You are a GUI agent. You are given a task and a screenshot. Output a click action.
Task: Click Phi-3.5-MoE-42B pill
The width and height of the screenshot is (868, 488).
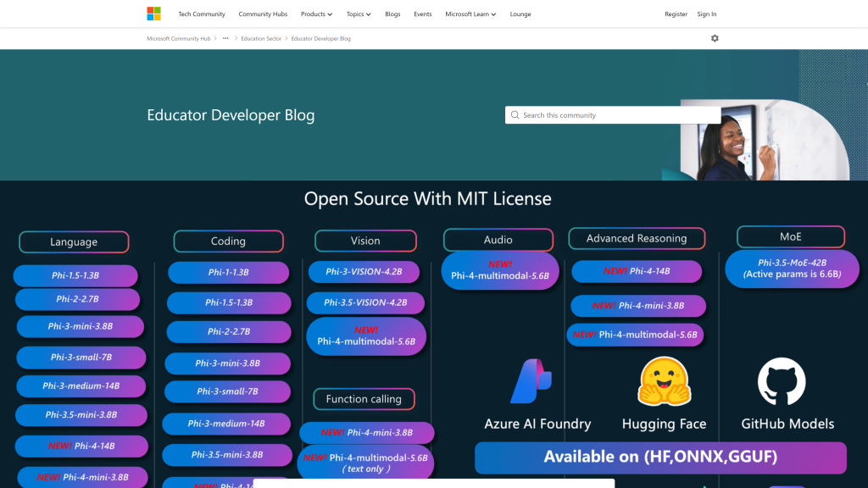[x=792, y=269]
